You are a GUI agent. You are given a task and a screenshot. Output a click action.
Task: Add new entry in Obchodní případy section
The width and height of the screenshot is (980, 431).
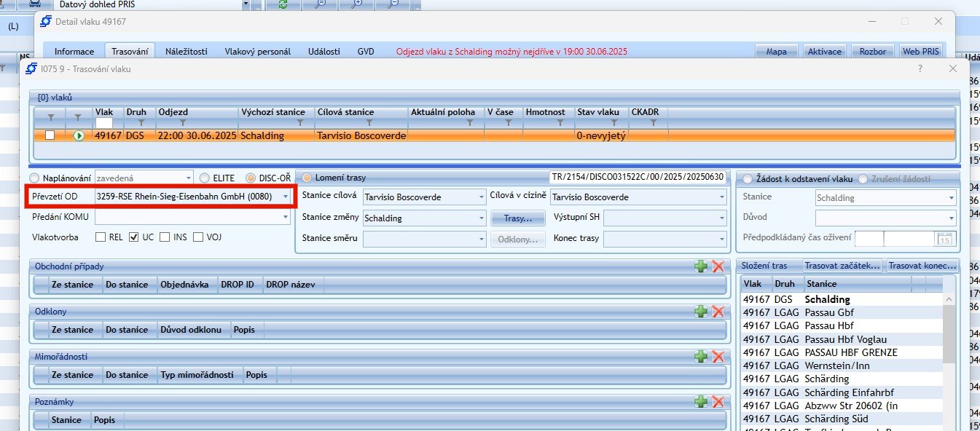[x=701, y=266]
